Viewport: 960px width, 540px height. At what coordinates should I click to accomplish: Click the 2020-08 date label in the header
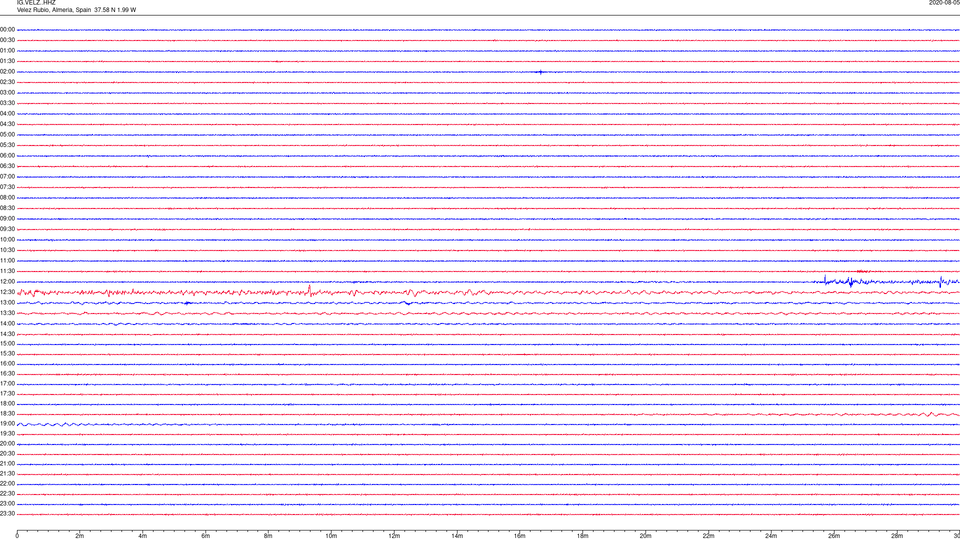(944, 3)
